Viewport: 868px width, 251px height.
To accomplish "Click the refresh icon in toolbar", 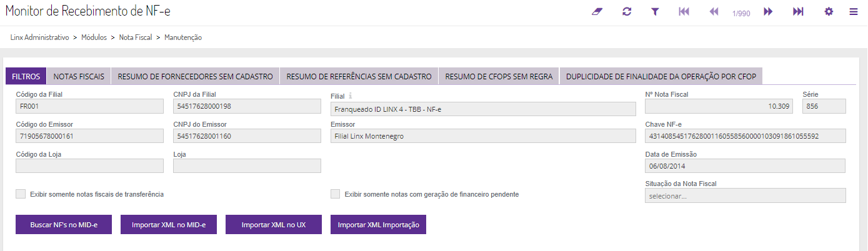I will pyautogui.click(x=627, y=12).
